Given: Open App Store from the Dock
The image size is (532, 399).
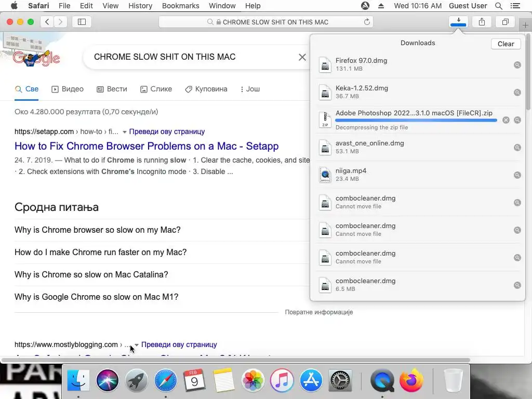Looking at the screenshot, I should click(x=311, y=380).
